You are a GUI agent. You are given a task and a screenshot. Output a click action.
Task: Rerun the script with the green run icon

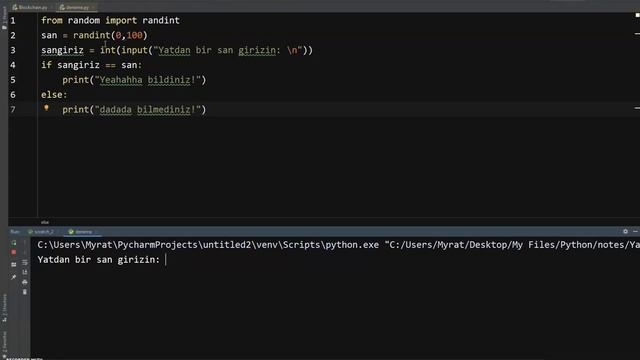[13, 243]
